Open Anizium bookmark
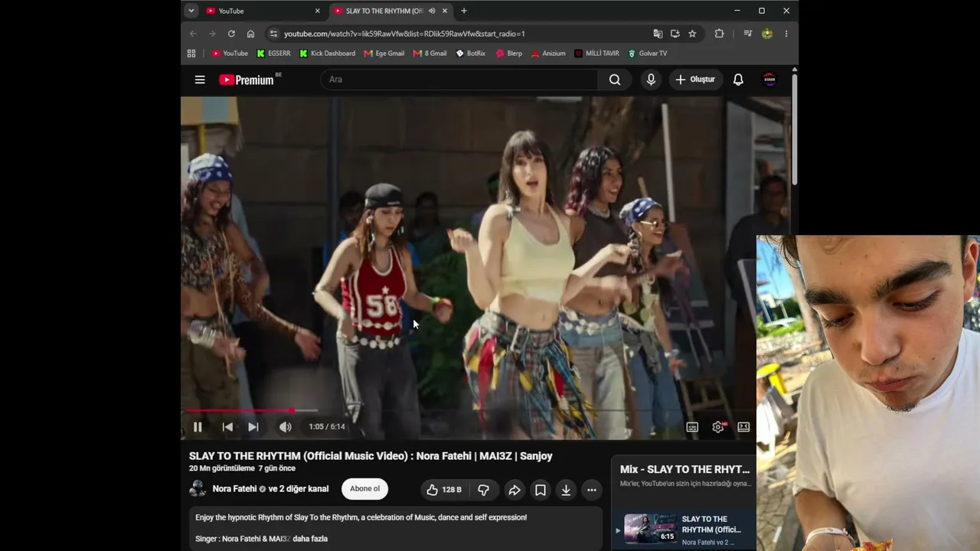Screen dimensions: 980x551 point(548,54)
